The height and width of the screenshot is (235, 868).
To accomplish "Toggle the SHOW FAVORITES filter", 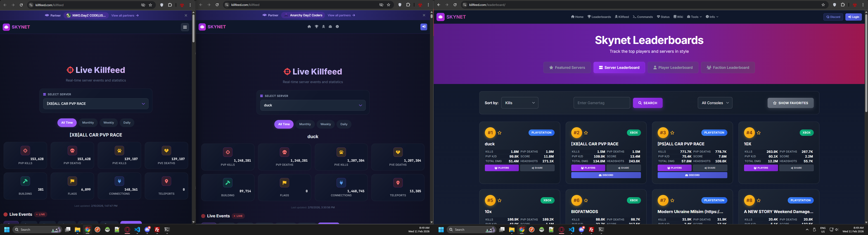I will [x=790, y=103].
